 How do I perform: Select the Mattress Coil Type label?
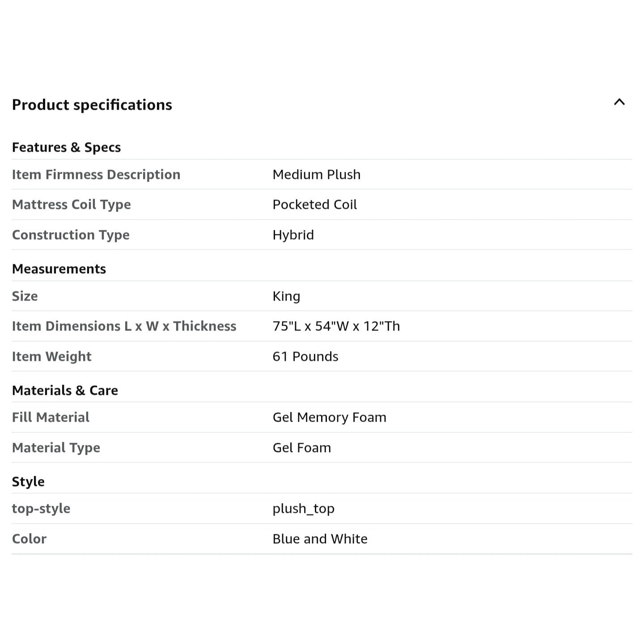(71, 204)
